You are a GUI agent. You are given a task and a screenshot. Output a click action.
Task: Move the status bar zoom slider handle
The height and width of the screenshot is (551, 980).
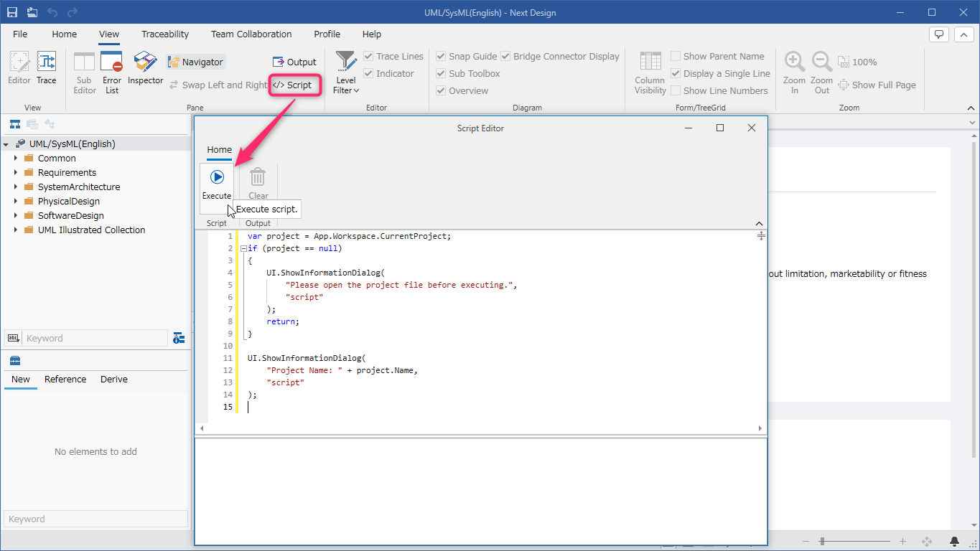click(x=822, y=541)
